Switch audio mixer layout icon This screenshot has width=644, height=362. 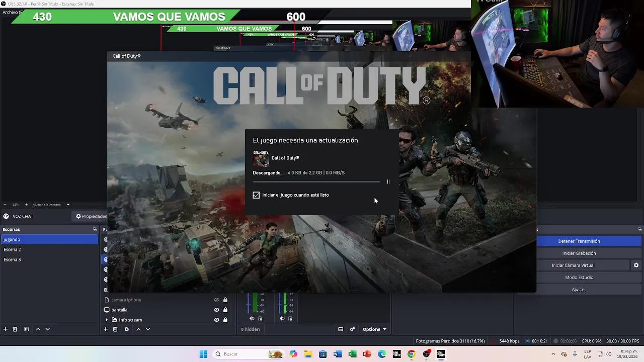(341, 329)
